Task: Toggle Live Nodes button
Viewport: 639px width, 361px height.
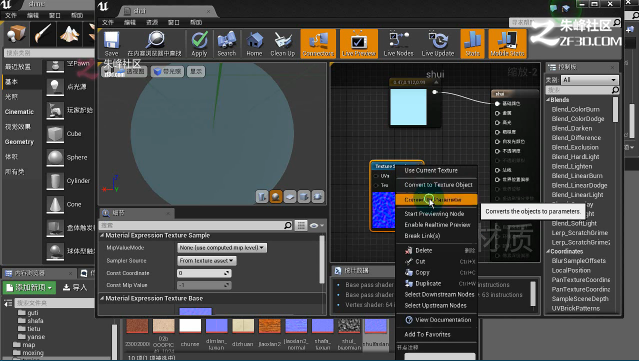Action: [x=398, y=44]
